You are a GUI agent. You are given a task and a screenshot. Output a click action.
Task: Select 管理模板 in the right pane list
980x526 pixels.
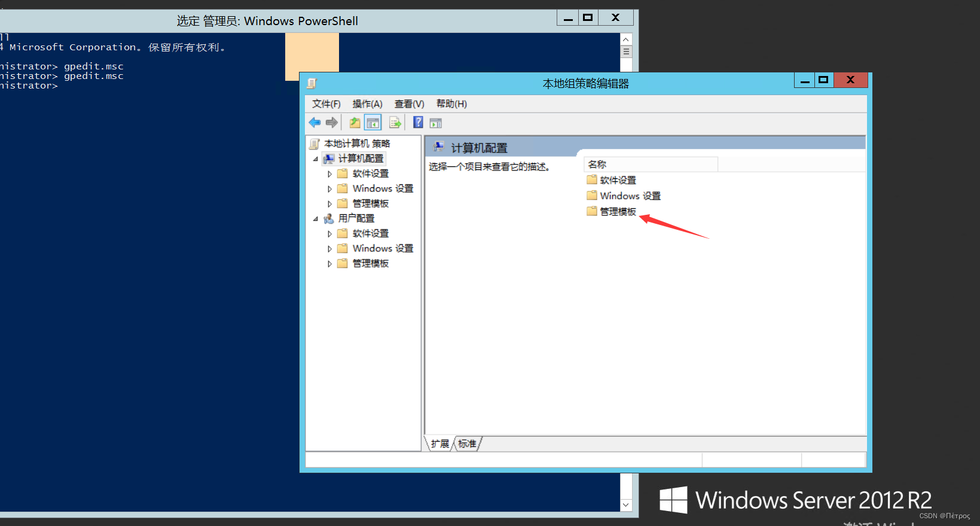click(618, 211)
